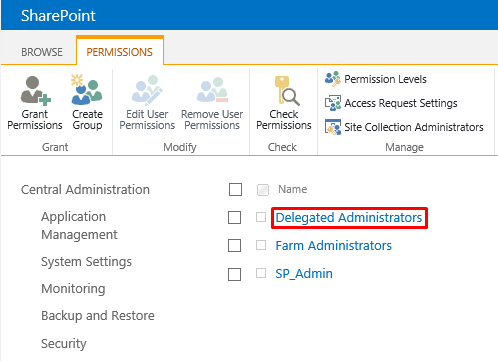This screenshot has width=498, height=361.
Task: Open Backup and Restore navigation link
Action: (x=98, y=316)
